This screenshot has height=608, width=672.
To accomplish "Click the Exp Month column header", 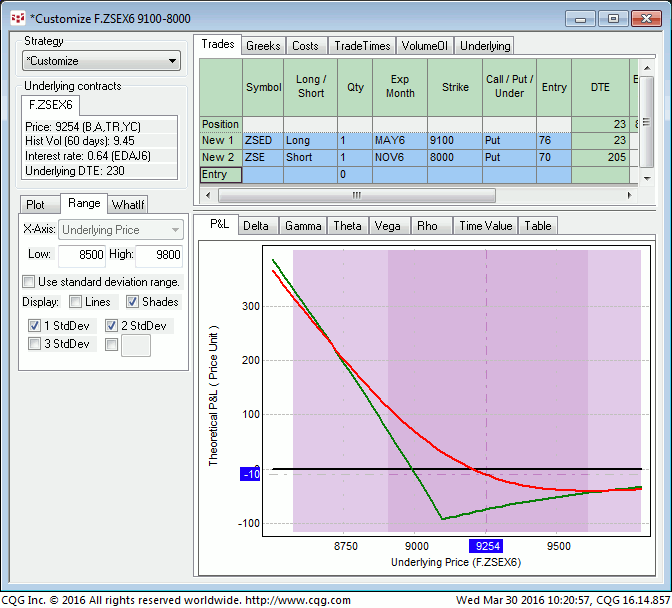I will coord(400,87).
